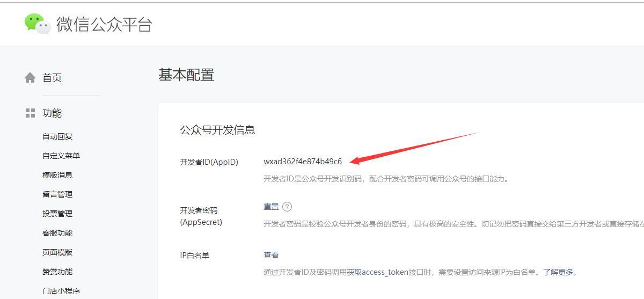Click the help question mark next to 重置
Viewport: 644px width, 299px height.
[287, 207]
